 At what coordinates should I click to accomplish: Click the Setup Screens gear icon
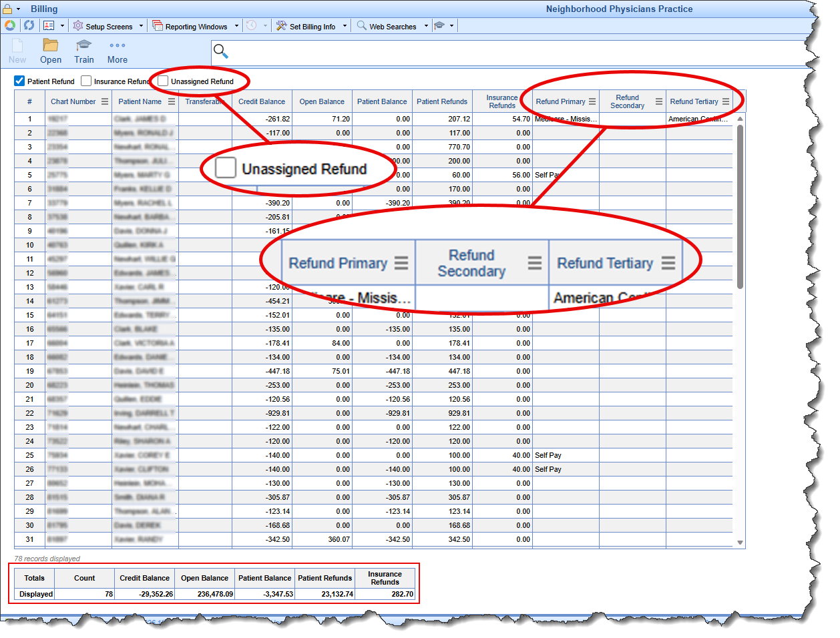[78, 26]
